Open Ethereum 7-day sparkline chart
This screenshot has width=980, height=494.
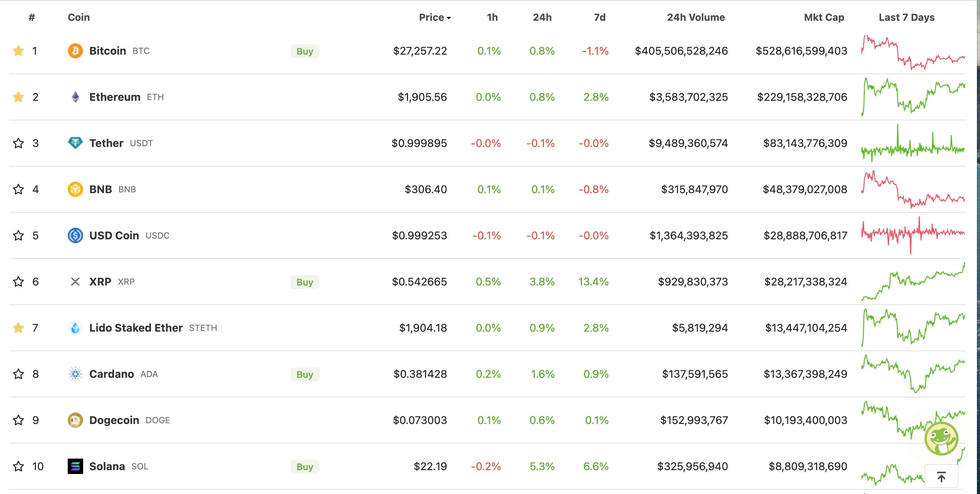click(x=913, y=97)
